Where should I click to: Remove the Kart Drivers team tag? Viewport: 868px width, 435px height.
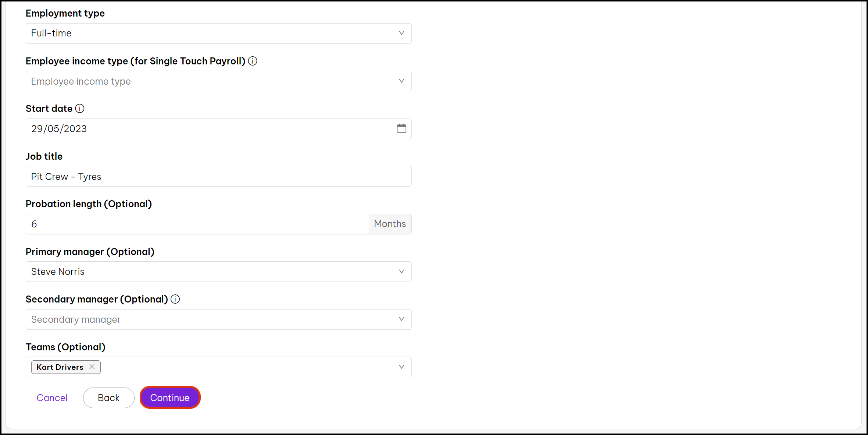[92, 367]
